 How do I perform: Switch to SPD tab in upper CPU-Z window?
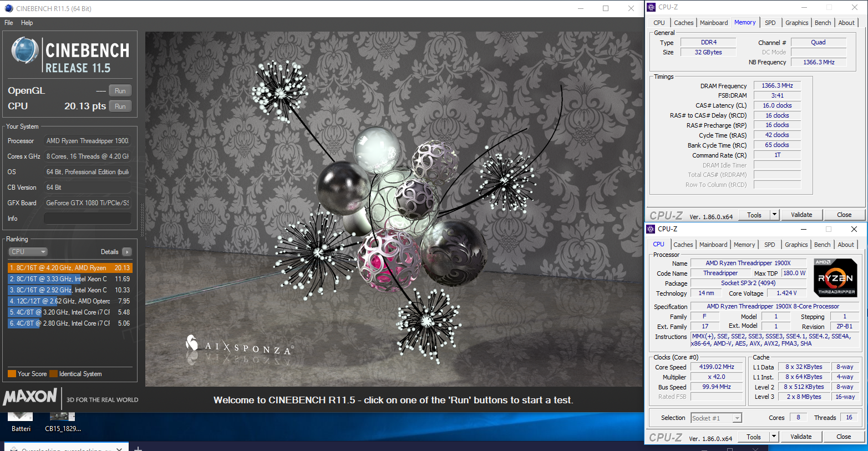pos(770,23)
